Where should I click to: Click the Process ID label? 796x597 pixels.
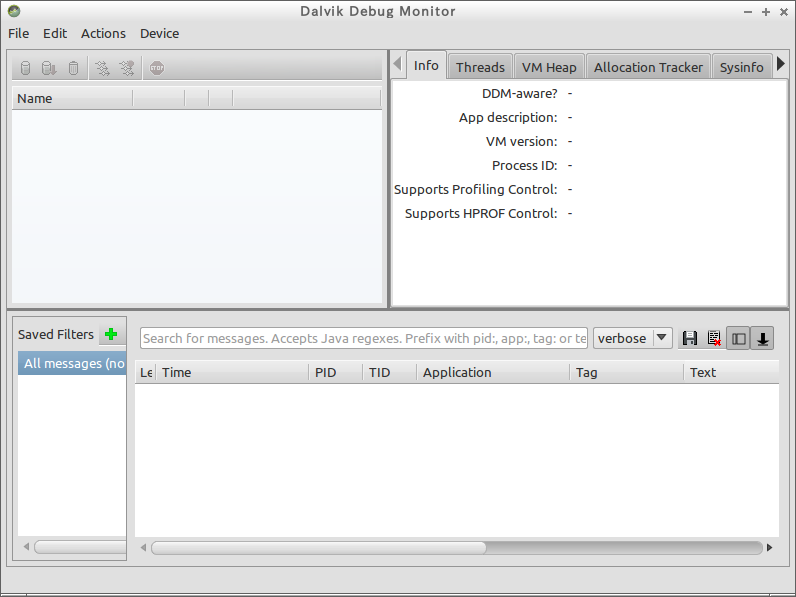pyautogui.click(x=524, y=165)
